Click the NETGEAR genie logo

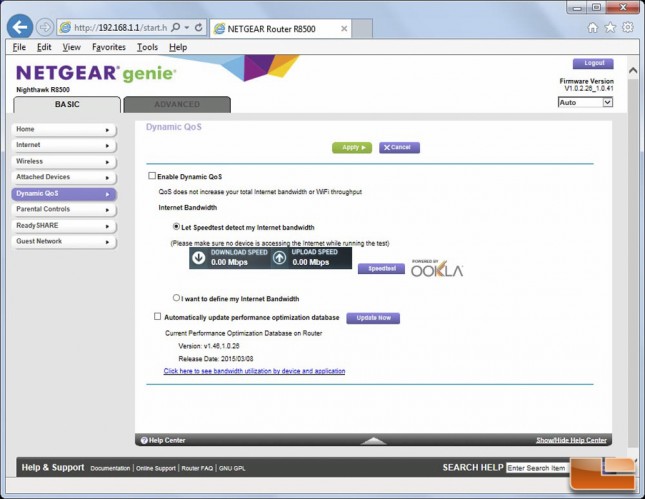pyautogui.click(x=96, y=73)
